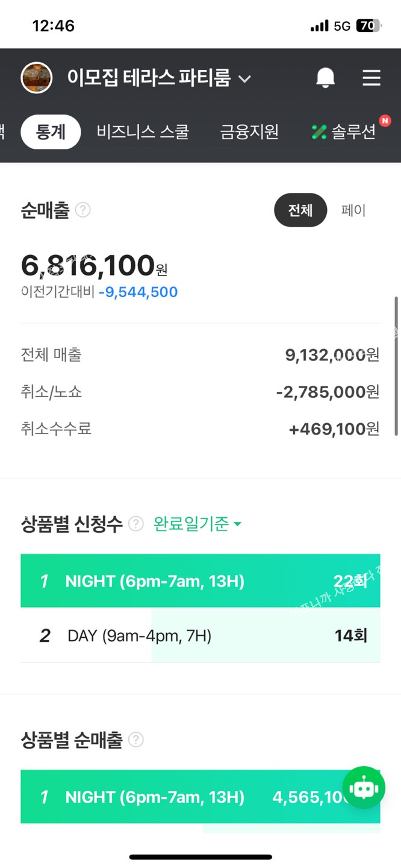The height and width of the screenshot is (868, 401).
Task: Tap the DAY (9am-4pm, 7H) row
Action: pos(200,635)
